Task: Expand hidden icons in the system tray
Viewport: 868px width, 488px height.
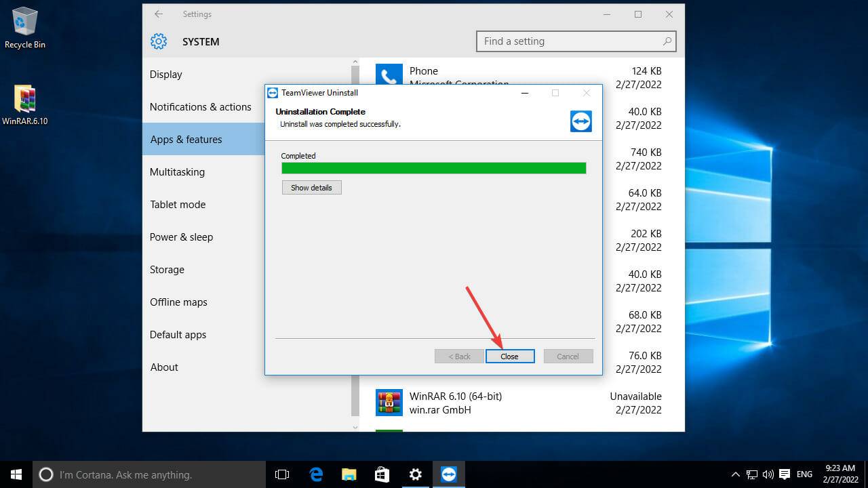Action: [736, 474]
